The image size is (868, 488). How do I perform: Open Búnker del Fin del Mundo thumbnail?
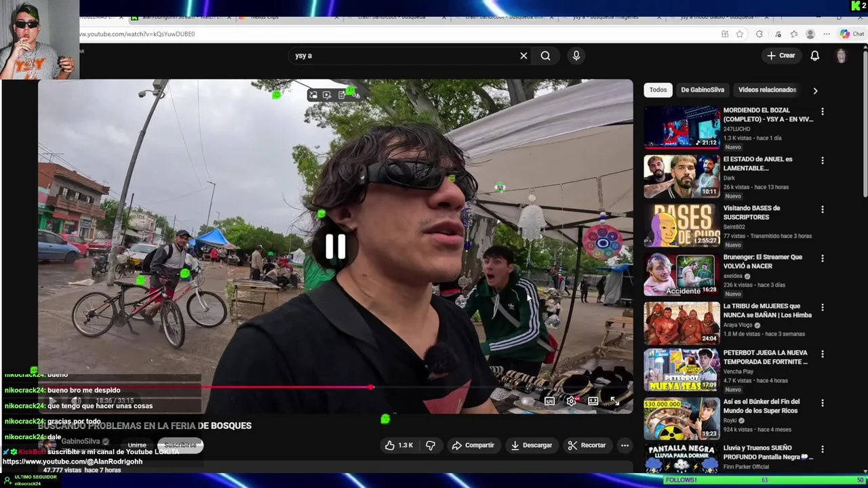(682, 419)
